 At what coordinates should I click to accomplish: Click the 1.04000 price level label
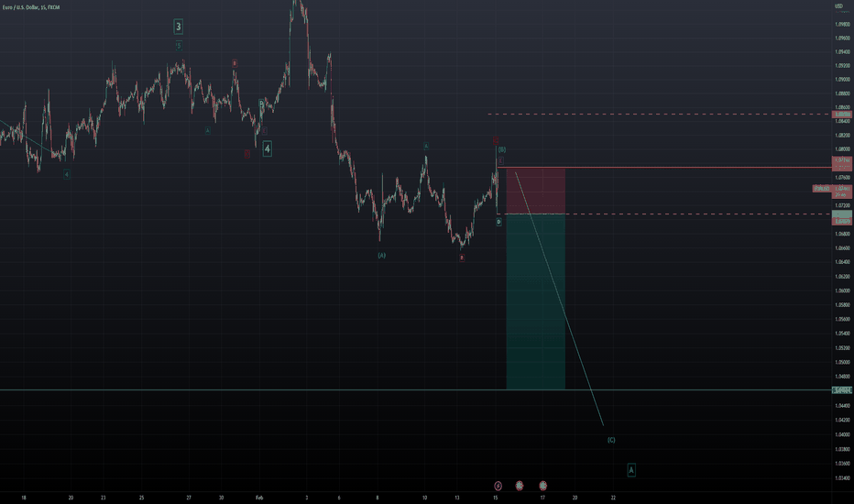842,434
